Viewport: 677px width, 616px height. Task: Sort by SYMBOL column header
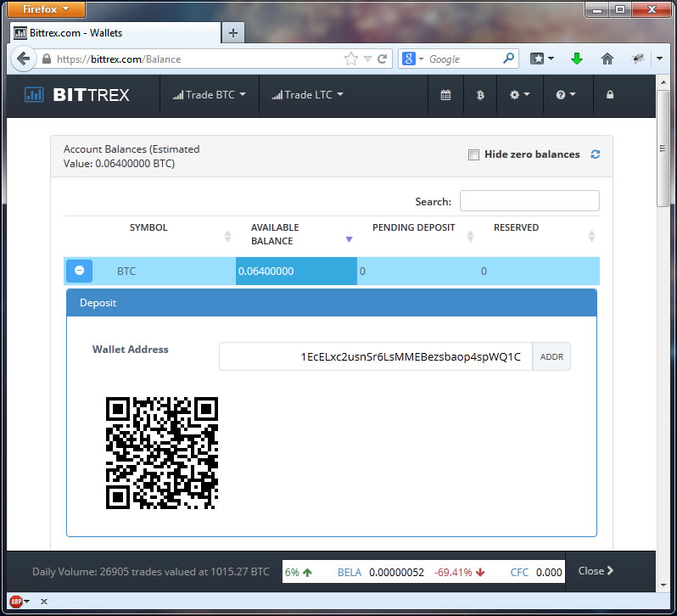click(148, 227)
